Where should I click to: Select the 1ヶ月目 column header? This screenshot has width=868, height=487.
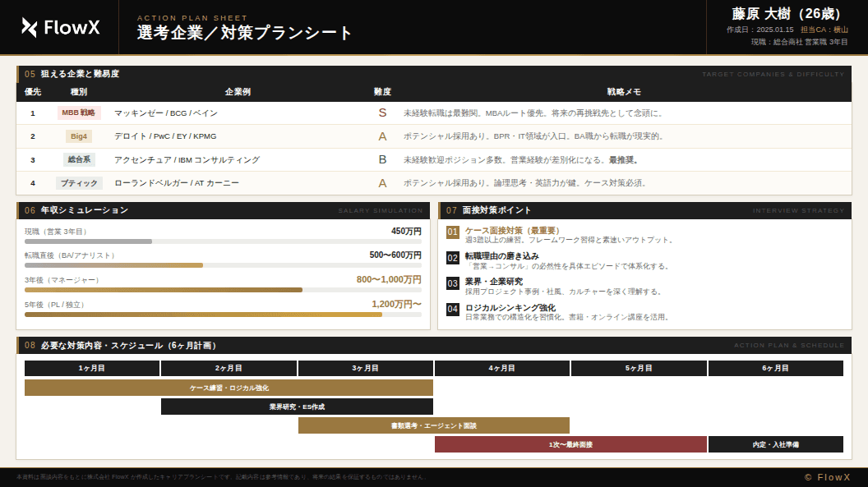coord(92,369)
